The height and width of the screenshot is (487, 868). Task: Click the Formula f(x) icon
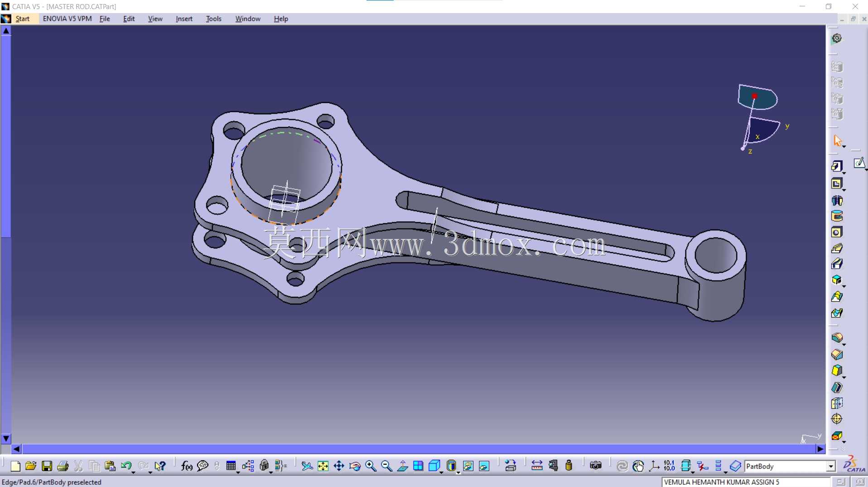[187, 466]
